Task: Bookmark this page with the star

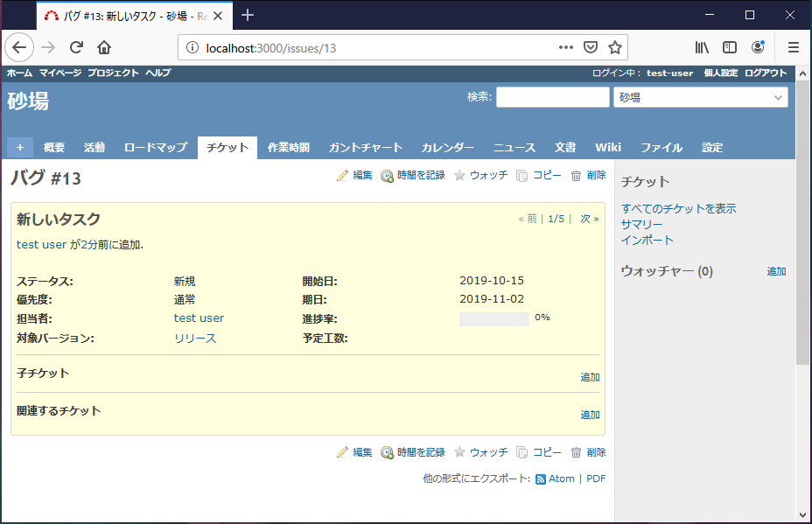Action: 615,47
